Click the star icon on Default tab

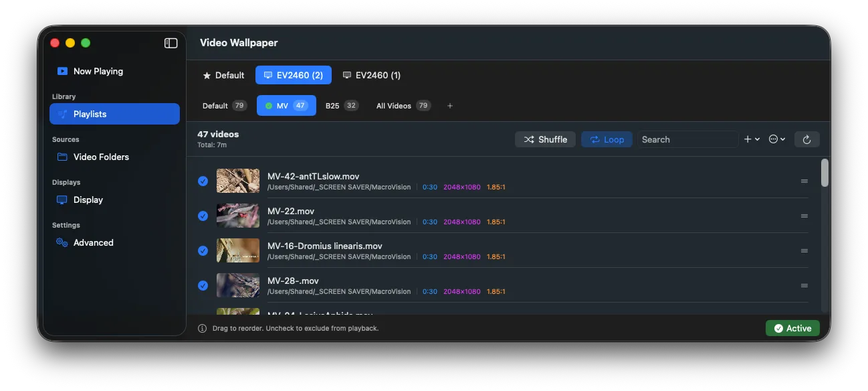207,76
